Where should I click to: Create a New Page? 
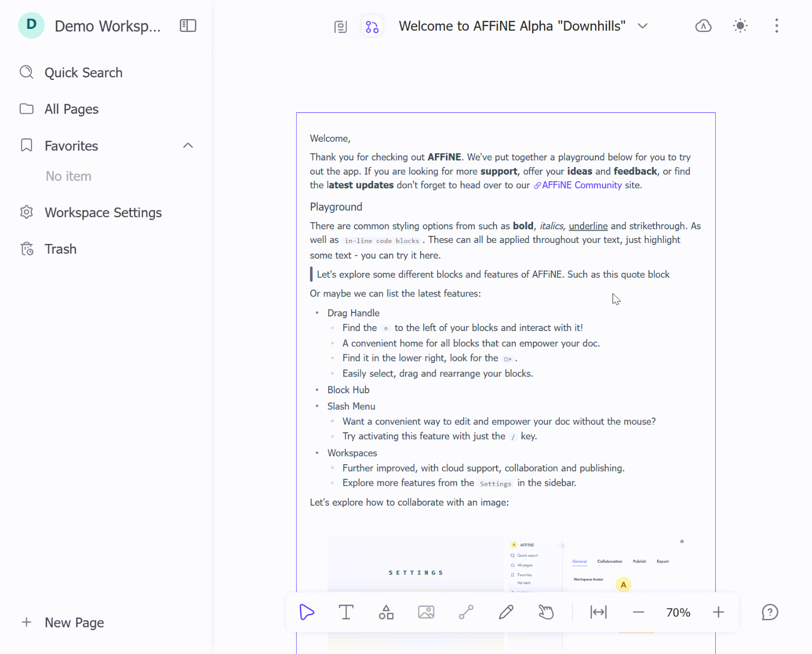coord(74,623)
